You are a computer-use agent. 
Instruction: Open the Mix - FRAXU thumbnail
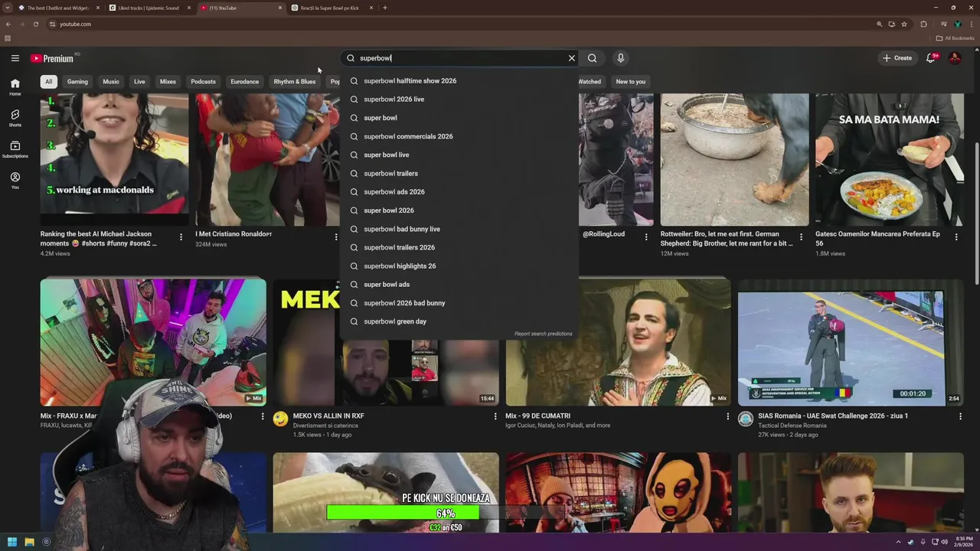pos(153,342)
